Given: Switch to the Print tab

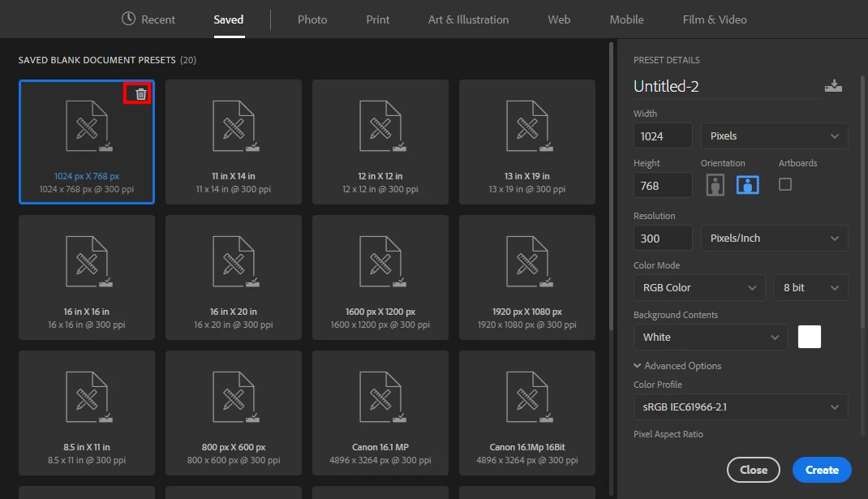Looking at the screenshot, I should [x=377, y=19].
